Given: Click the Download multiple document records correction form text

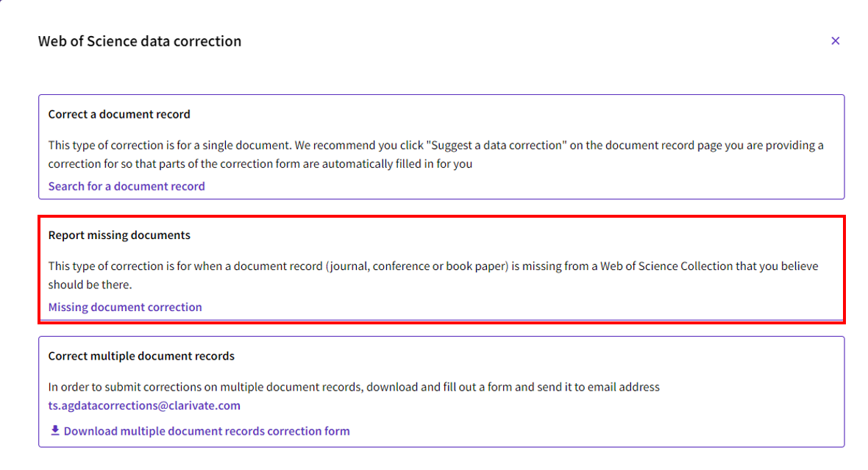Looking at the screenshot, I should tap(207, 431).
